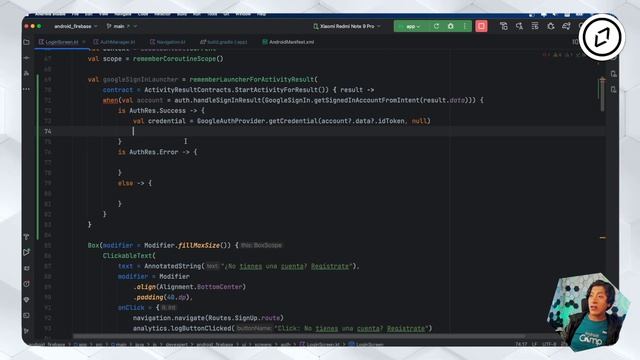Open the third left sidebar tool window icon
Screen dimensions: 640x360
[x=27, y=73]
